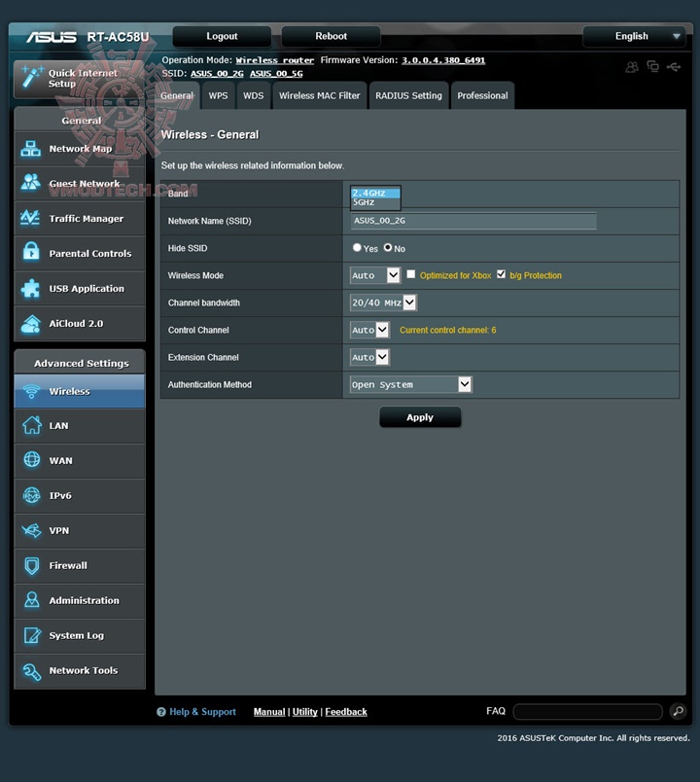Click the Wireless wifi signal icon
The image size is (700, 782).
click(31, 392)
